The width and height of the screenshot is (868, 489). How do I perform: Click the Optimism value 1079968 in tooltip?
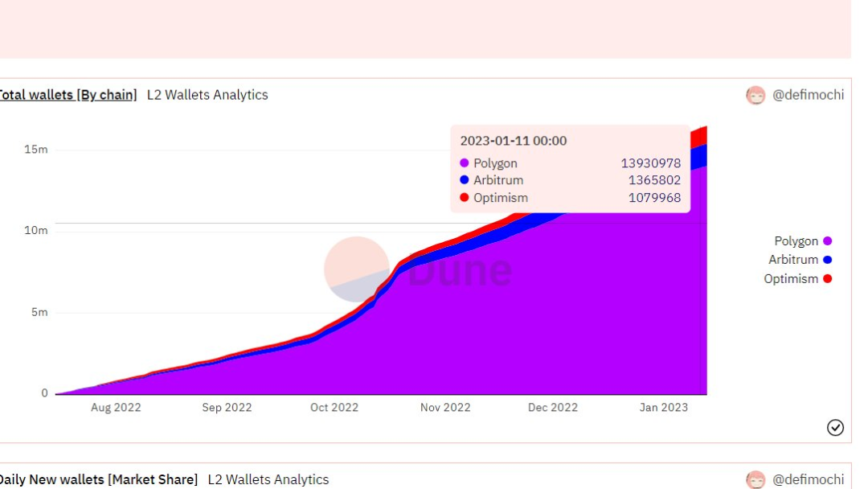click(654, 198)
